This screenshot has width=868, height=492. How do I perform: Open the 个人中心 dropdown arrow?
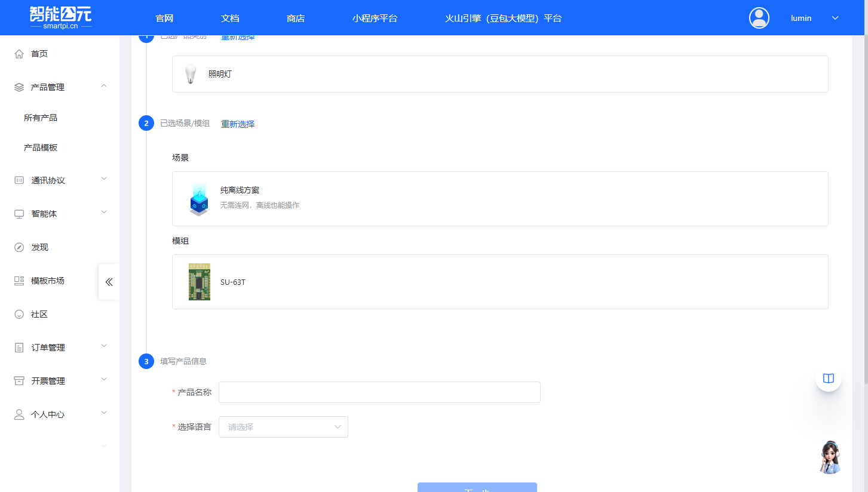(104, 413)
